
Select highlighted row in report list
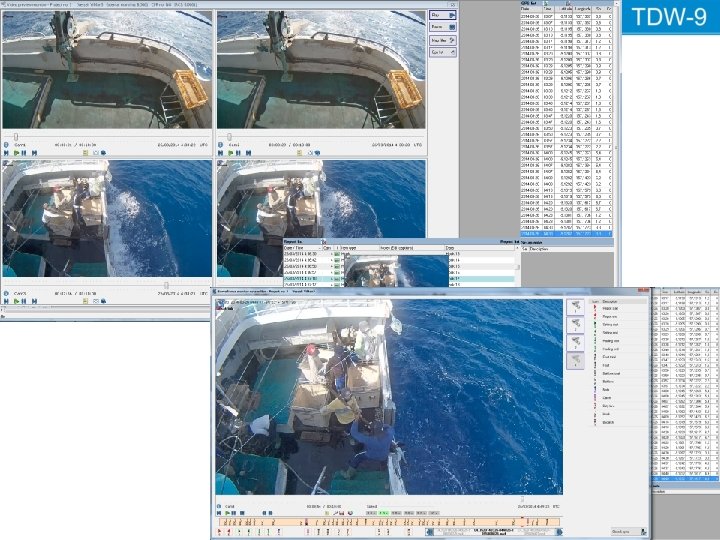point(399,279)
